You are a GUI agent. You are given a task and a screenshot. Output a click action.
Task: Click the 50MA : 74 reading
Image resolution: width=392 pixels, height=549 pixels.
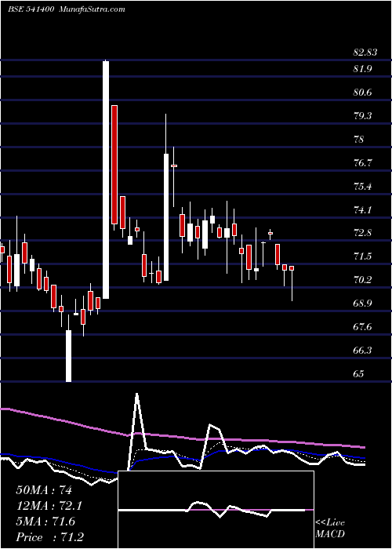pos(44,490)
